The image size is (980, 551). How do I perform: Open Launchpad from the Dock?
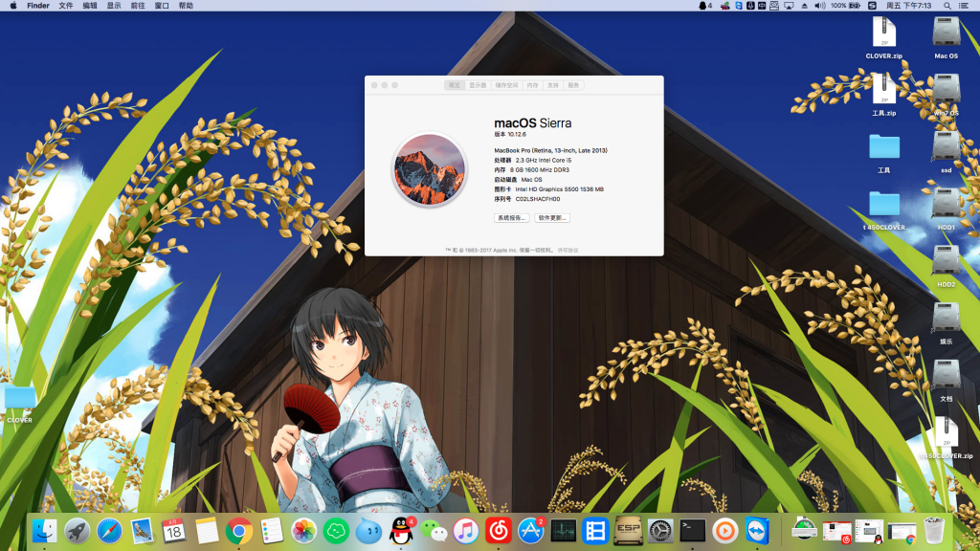pyautogui.click(x=77, y=531)
